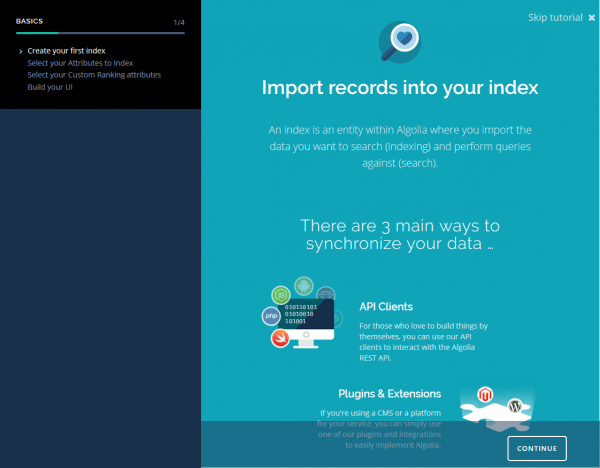Click the Swift client icon
This screenshot has height=468, width=600.
coord(280,338)
